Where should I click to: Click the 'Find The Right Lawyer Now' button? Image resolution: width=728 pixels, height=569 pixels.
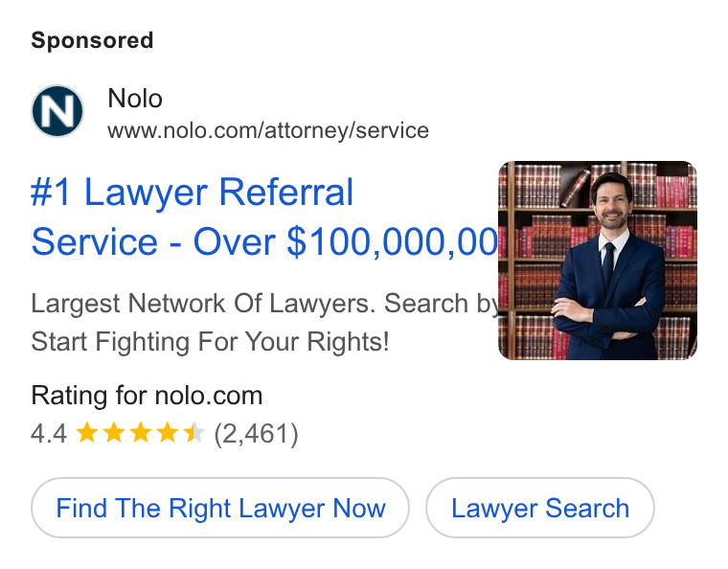[x=220, y=508]
